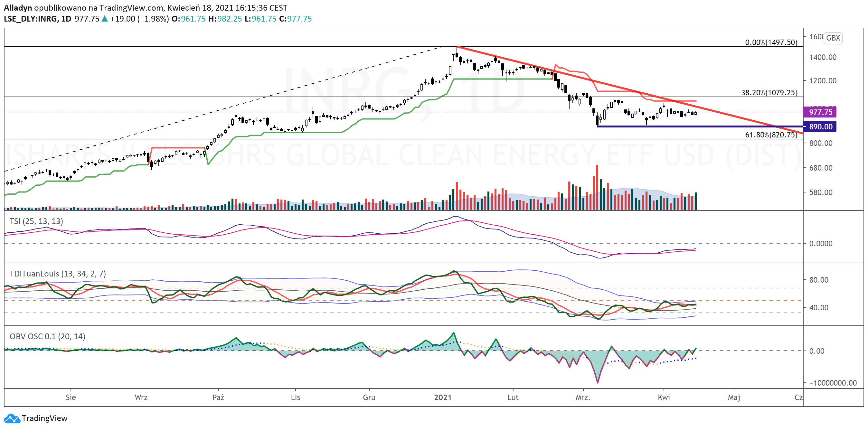
Task: Click the Sie month label on time axis
Action: [x=71, y=398]
